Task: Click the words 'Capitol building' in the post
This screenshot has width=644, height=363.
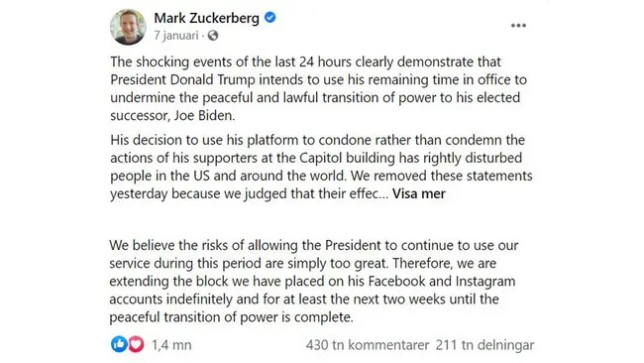Action: pyautogui.click(x=349, y=158)
